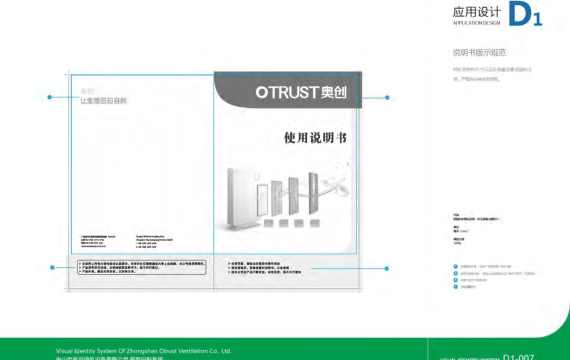Click the 使用说明书 cover title
This screenshot has width=570, height=360.
tap(315, 138)
